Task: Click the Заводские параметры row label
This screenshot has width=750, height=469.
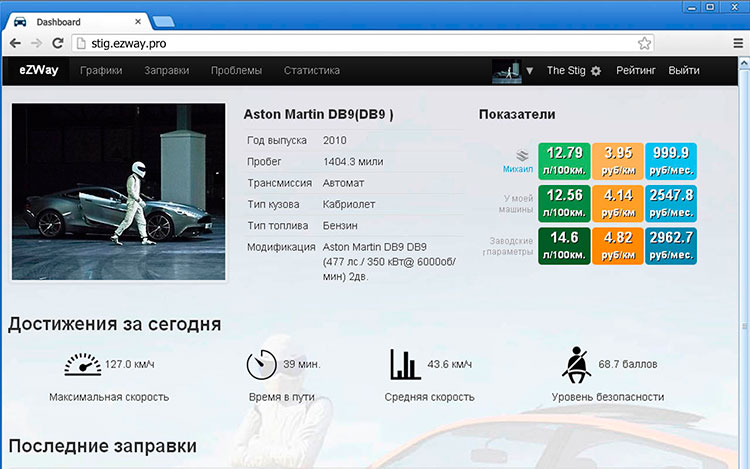Action: (509, 246)
